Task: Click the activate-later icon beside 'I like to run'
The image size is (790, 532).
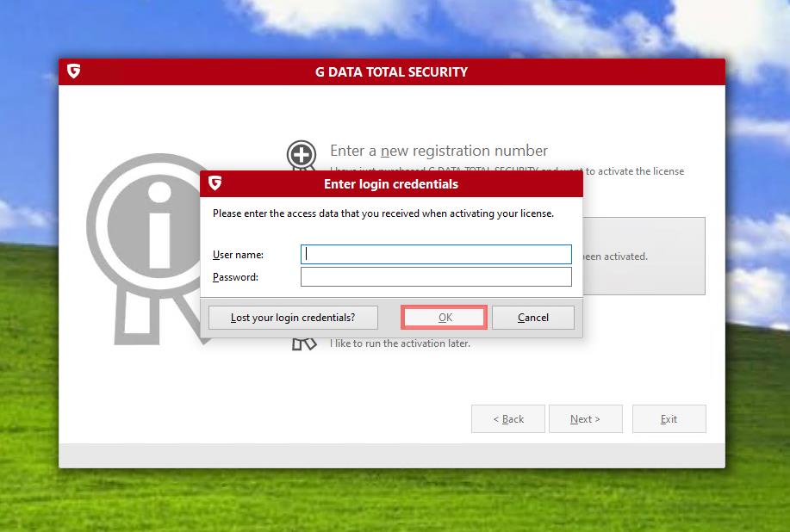Action: [x=304, y=344]
